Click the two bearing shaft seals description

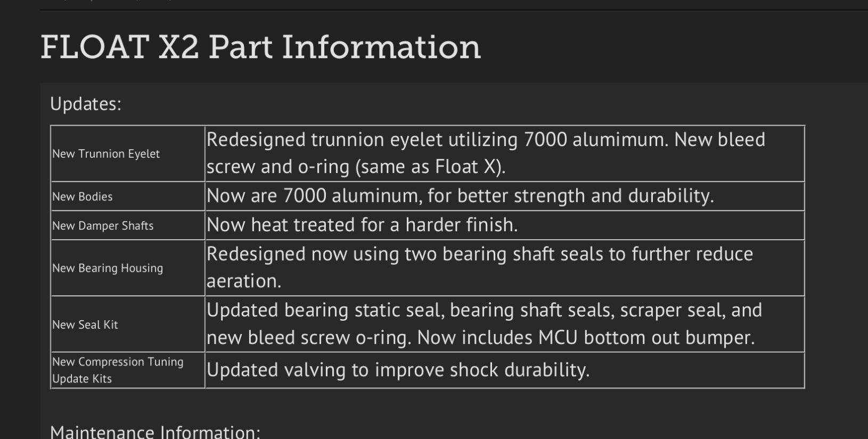479,254
